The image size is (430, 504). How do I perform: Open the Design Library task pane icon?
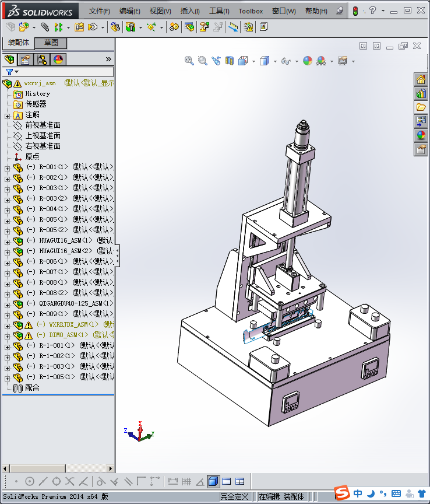pos(421,93)
